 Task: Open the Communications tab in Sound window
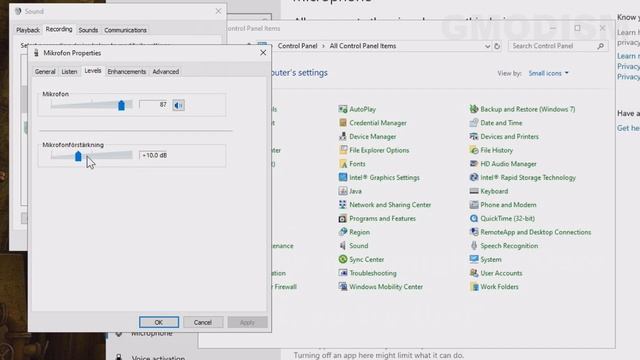pos(125,30)
